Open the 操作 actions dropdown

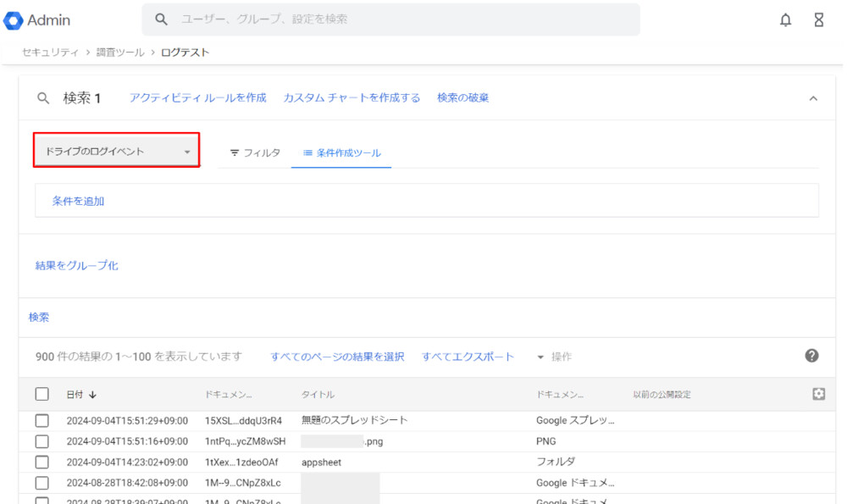coord(554,357)
